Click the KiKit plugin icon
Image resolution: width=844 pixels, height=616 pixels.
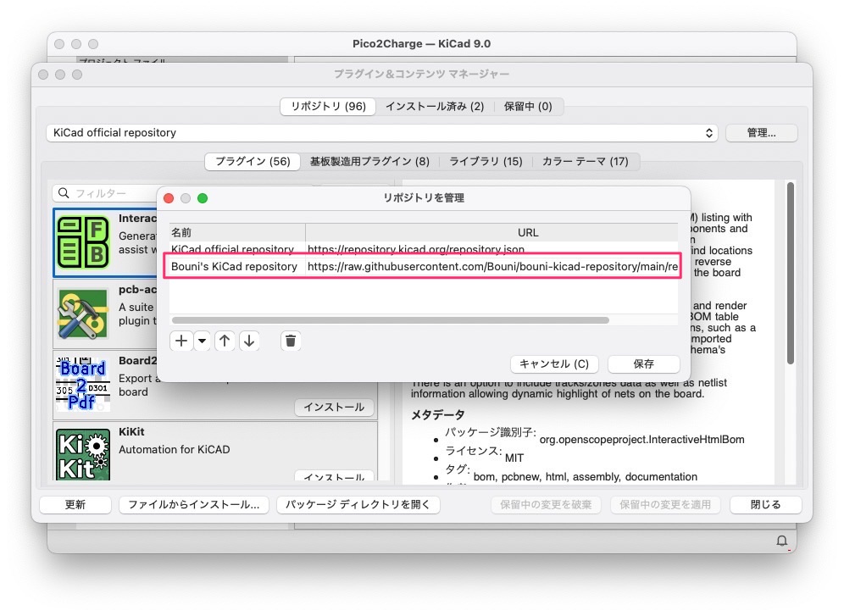coord(82,456)
